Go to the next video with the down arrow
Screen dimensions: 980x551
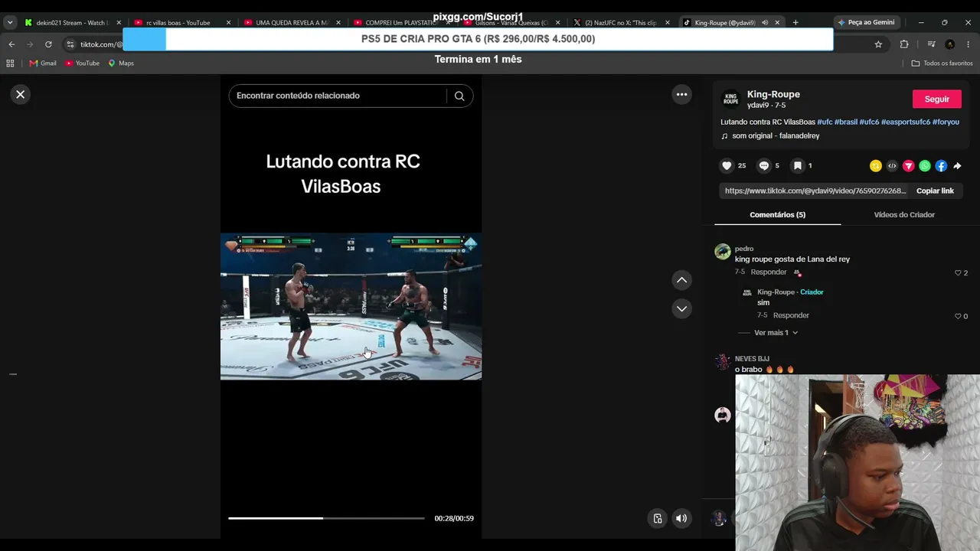coord(681,308)
